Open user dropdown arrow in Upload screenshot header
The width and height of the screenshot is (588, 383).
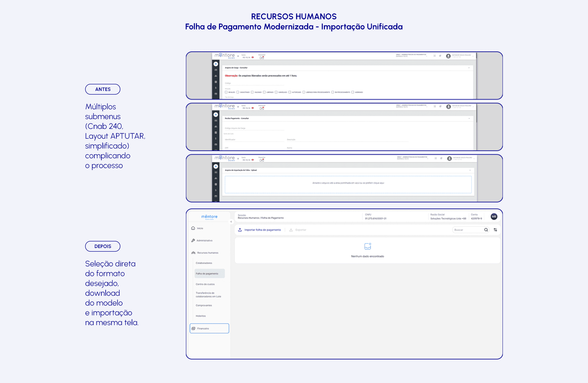coord(474,159)
